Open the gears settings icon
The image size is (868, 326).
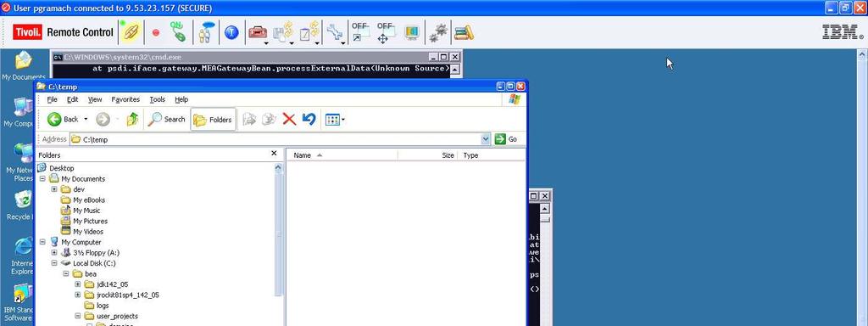[x=438, y=33]
